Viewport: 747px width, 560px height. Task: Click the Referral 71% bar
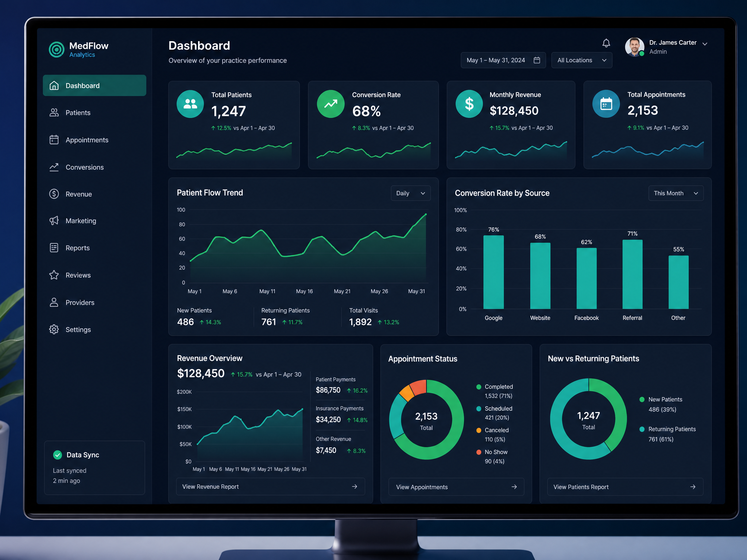click(x=632, y=274)
